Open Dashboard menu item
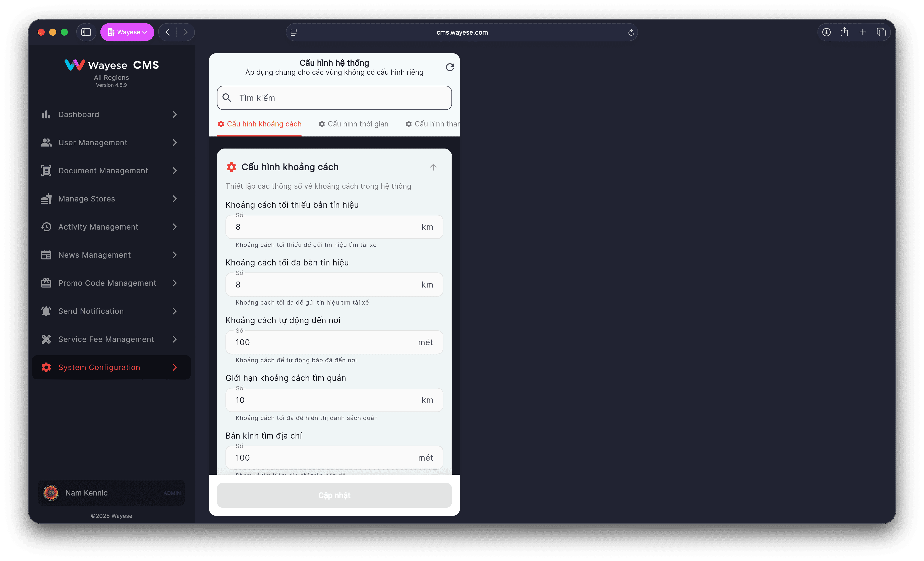Viewport: 924px width, 561px height. (111, 114)
